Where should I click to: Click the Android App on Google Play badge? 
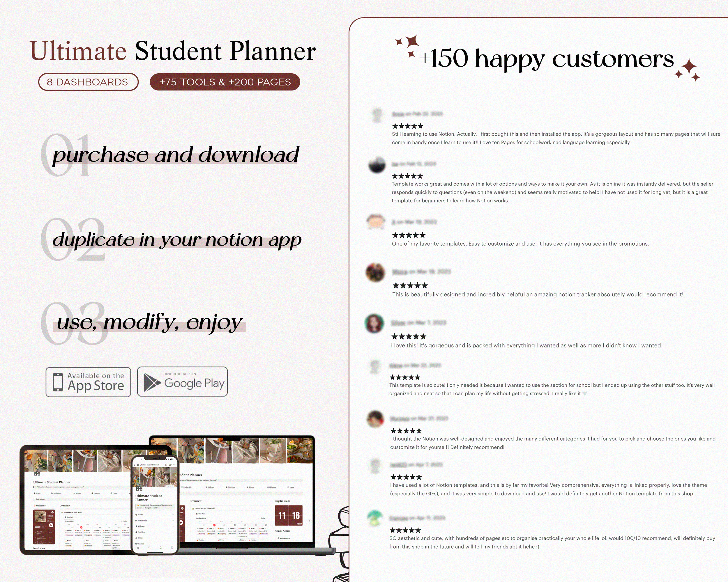182,382
